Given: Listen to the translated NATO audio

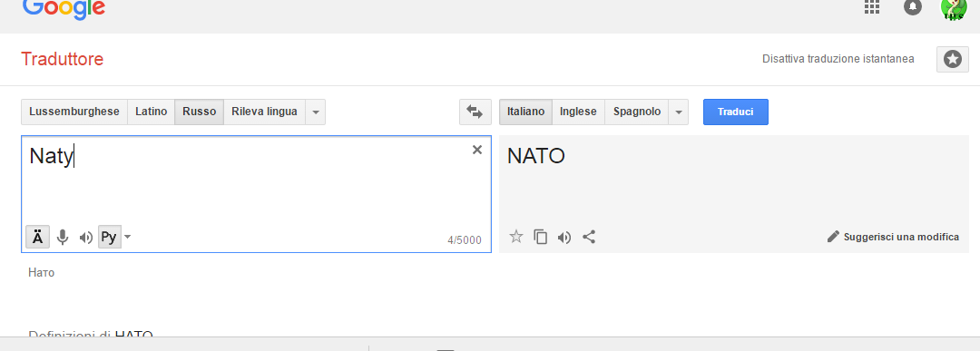Looking at the screenshot, I should (564, 238).
